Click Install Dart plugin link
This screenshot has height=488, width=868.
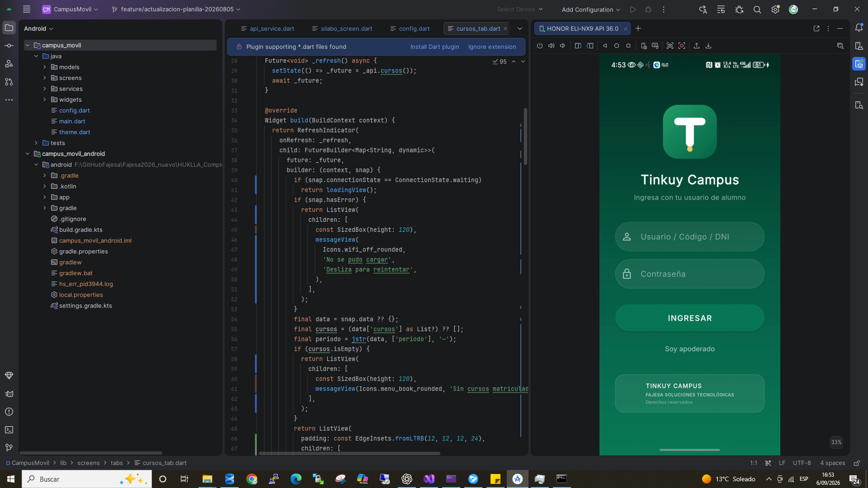pos(435,47)
